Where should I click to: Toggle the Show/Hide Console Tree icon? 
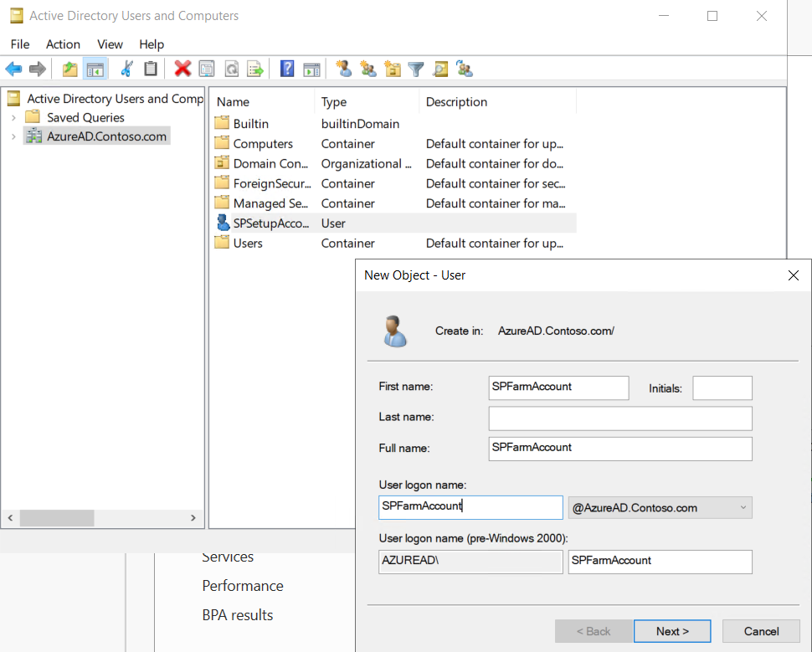(x=95, y=69)
